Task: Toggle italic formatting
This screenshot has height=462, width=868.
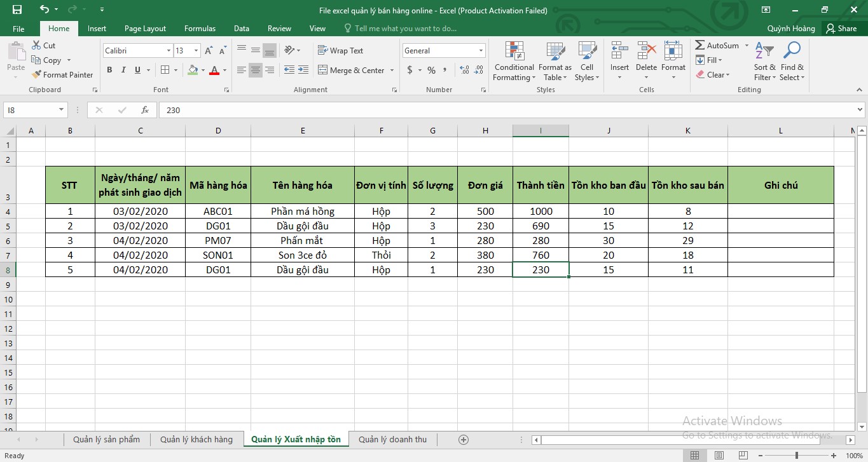Action: coord(123,70)
